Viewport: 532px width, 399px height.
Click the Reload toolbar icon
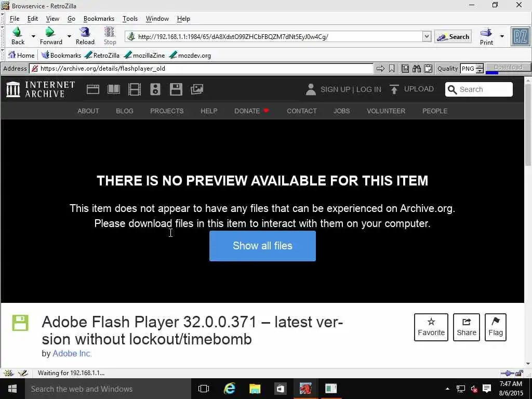85,36
